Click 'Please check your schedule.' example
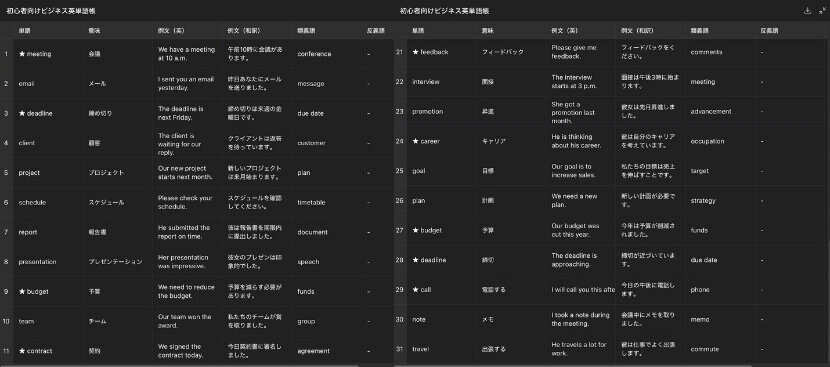This screenshot has width=830, height=367. [x=185, y=202]
